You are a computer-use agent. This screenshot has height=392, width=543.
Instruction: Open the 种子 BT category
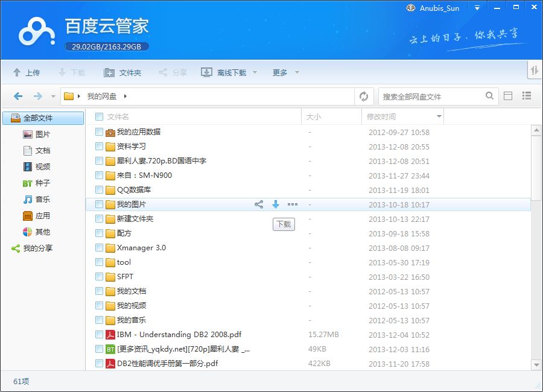coord(36,183)
